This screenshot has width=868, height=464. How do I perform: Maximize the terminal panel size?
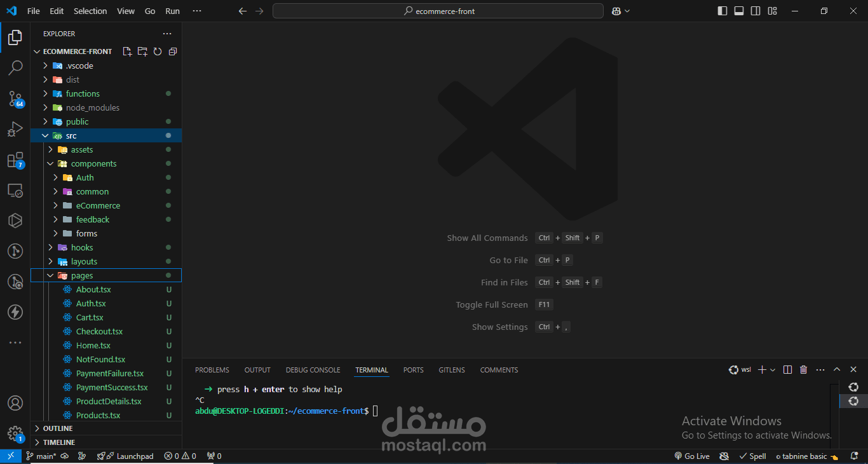pos(837,369)
